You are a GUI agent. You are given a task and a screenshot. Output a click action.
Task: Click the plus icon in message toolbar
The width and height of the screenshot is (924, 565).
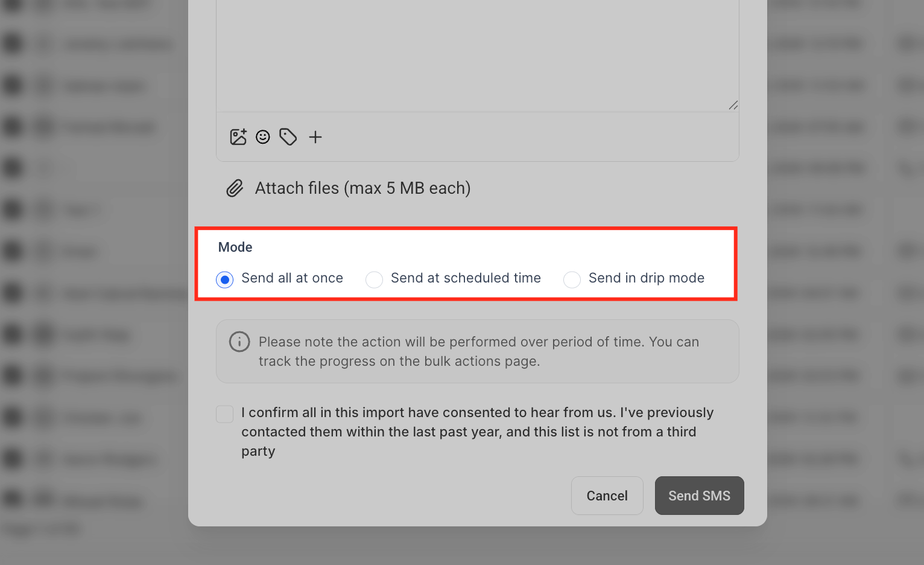(x=315, y=137)
